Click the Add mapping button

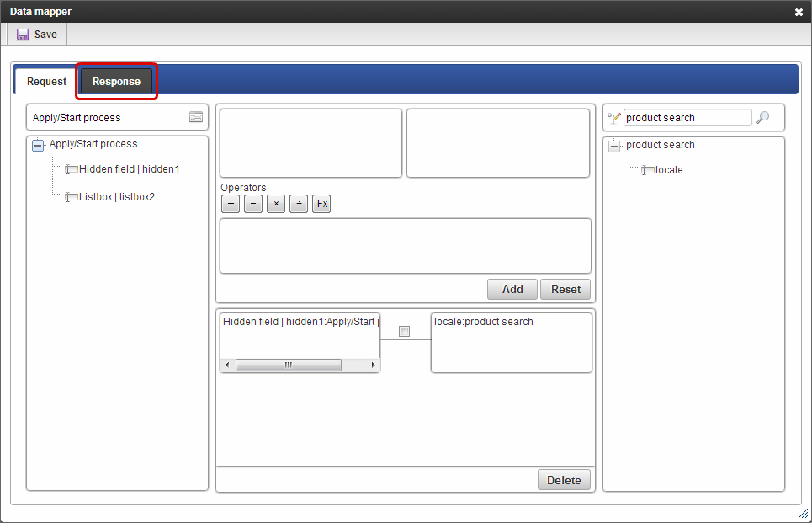512,289
